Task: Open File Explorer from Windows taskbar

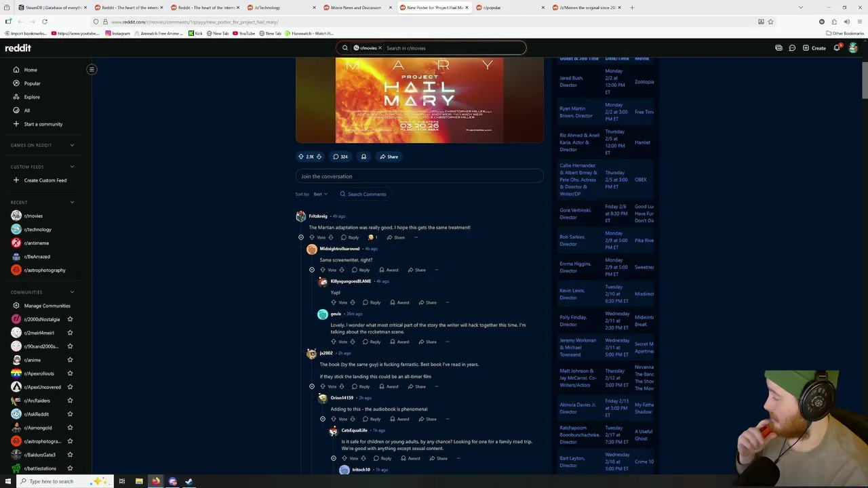Action: pos(139,481)
